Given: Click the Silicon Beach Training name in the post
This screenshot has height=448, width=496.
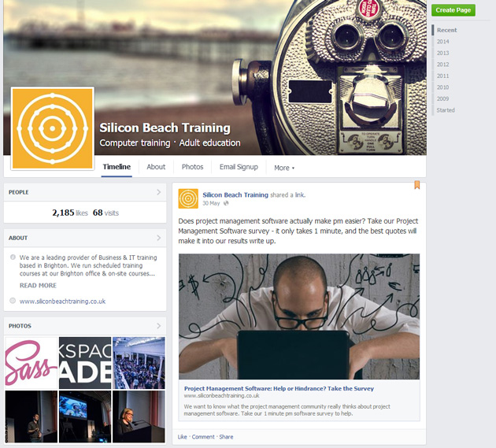Looking at the screenshot, I should click(x=235, y=195).
